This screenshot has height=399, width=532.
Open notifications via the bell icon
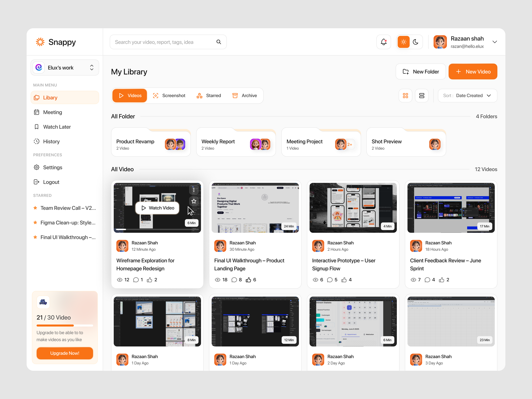[383, 42]
